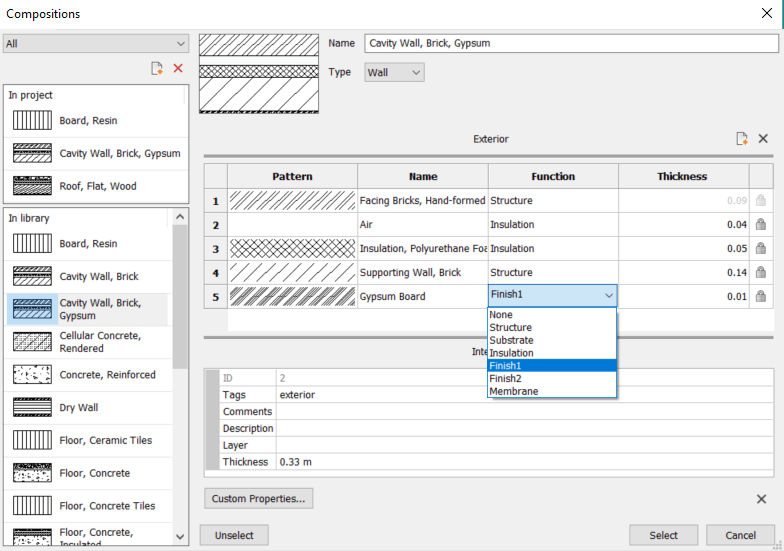Close the Compositions dialog
The width and height of the screenshot is (784, 551).
(x=767, y=14)
